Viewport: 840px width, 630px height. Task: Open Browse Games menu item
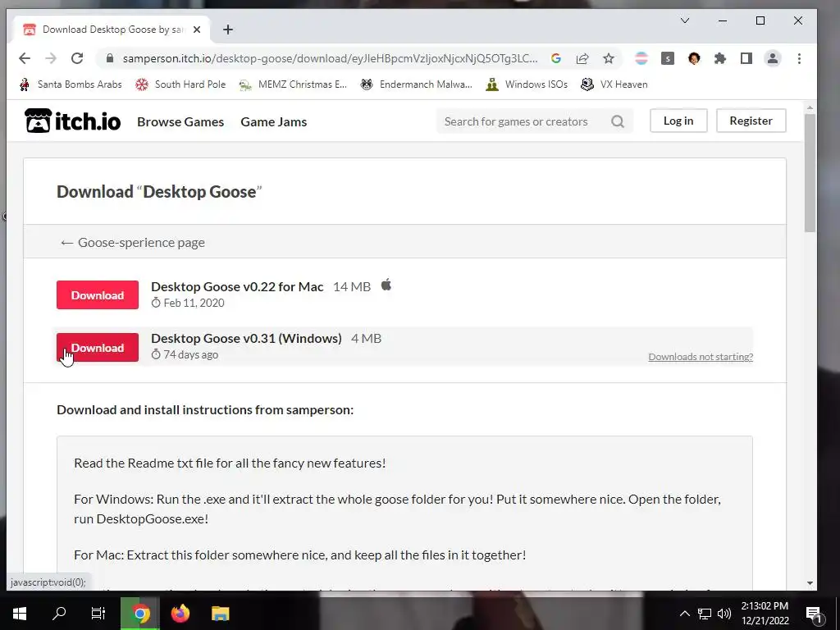click(x=180, y=121)
